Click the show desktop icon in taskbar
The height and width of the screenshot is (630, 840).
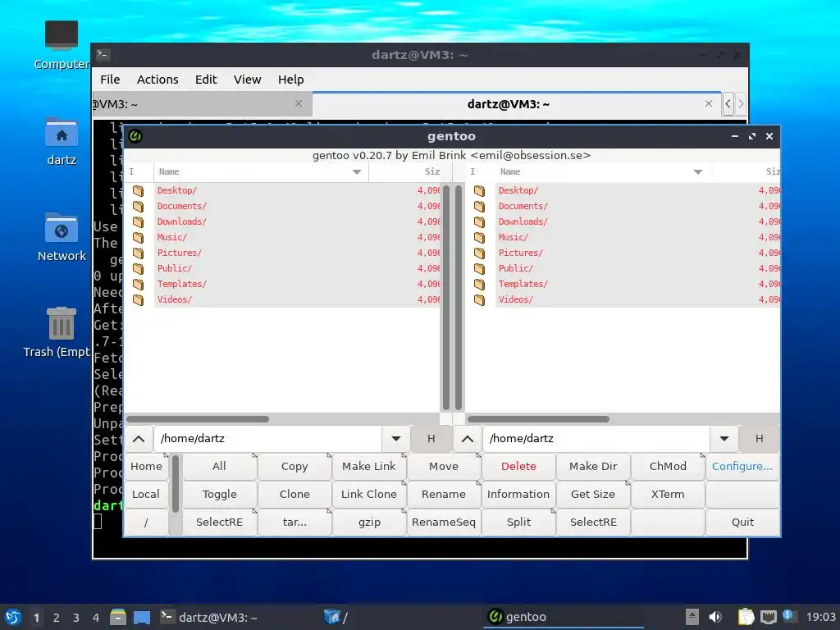tap(142, 617)
